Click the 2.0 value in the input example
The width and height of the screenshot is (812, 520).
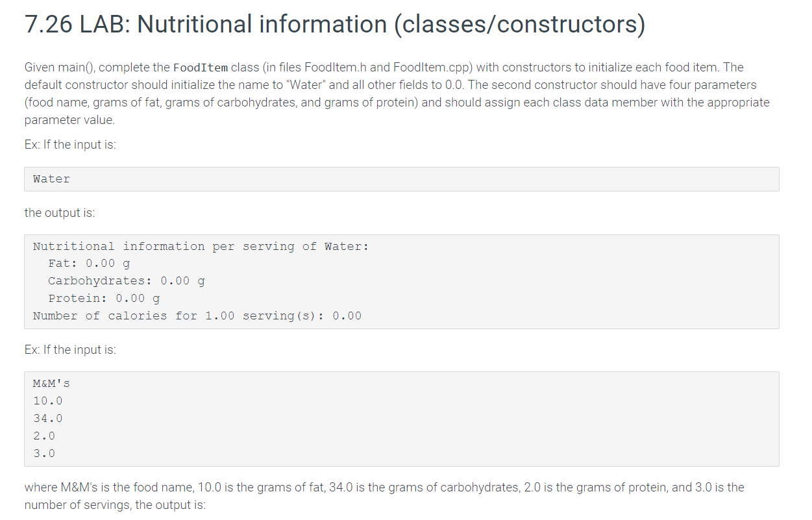tap(44, 436)
